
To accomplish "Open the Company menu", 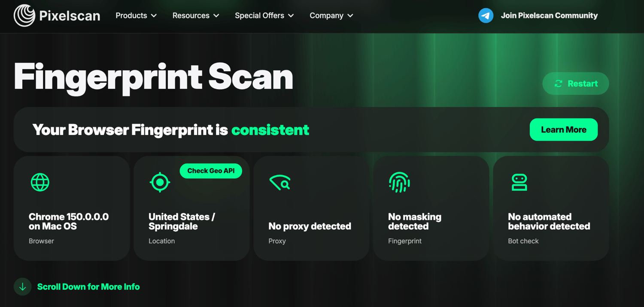I will (331, 15).
